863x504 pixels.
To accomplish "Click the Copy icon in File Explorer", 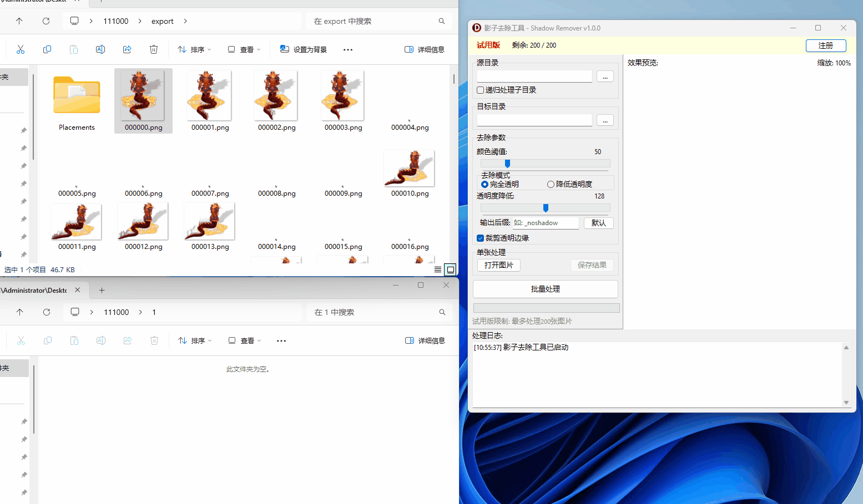I will (x=47, y=49).
